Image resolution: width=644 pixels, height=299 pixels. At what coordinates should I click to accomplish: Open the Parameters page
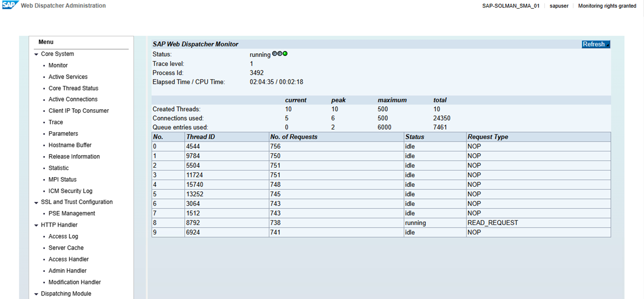coord(63,134)
